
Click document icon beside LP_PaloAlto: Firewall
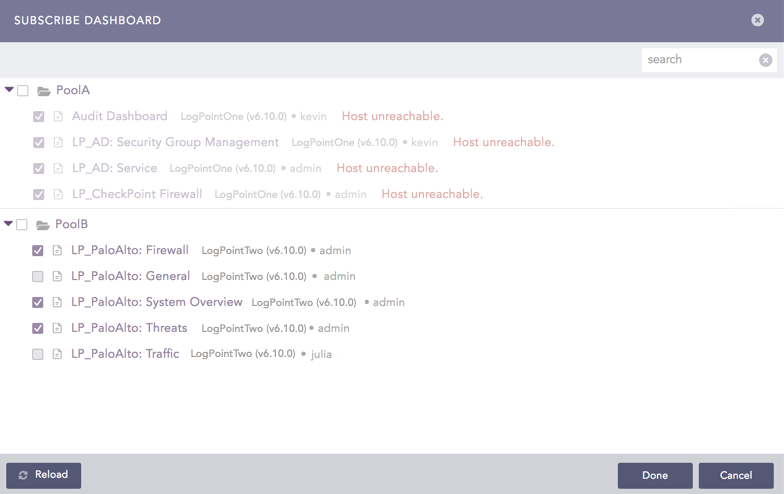[x=58, y=250]
